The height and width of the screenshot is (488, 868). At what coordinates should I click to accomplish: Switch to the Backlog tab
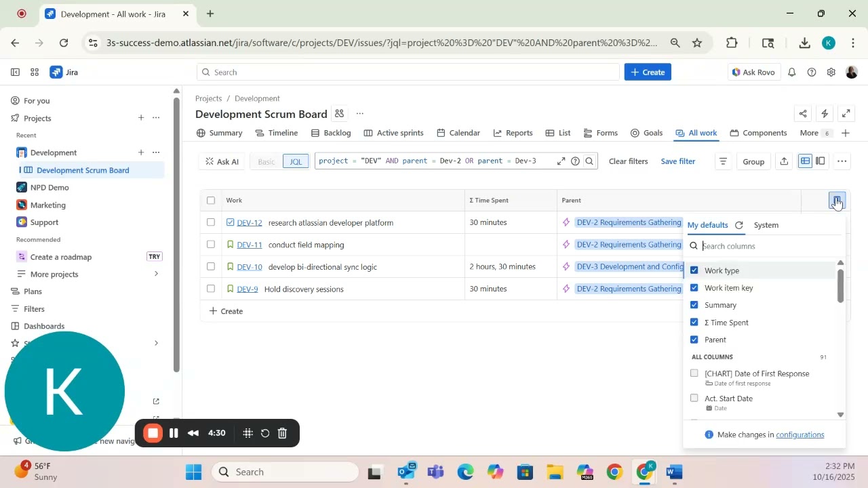332,133
